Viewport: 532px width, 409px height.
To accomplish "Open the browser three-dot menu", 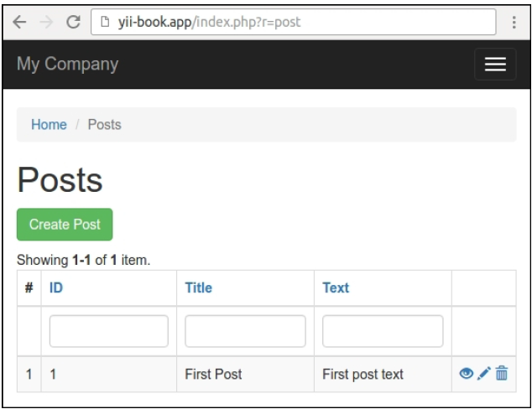I will tap(514, 23).
